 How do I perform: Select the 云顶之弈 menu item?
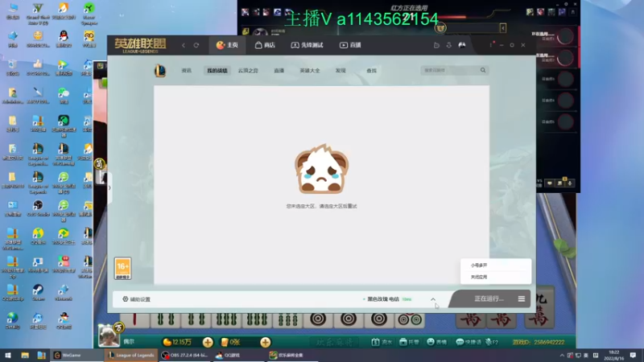[x=248, y=71]
